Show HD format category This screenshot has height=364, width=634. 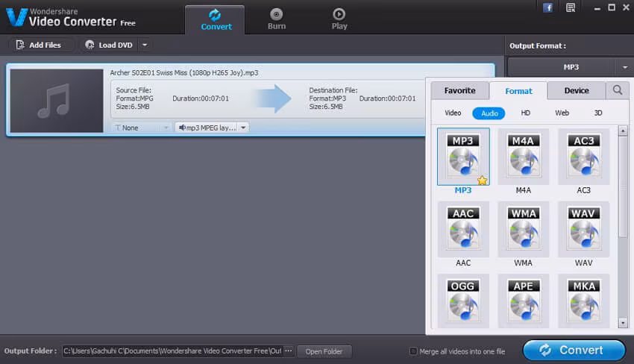coord(525,113)
